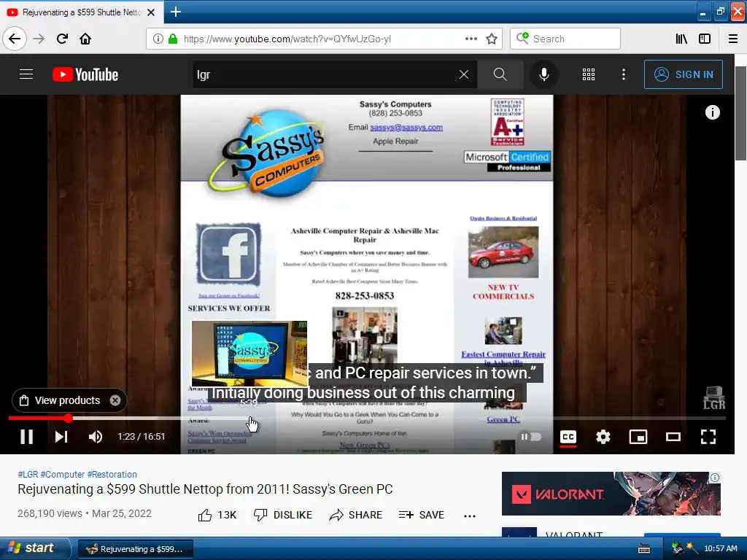Viewport: 747px width, 560px height.
Task: Select the Rejuvenating a $599 Shuttle browser tab
Action: 82,12
